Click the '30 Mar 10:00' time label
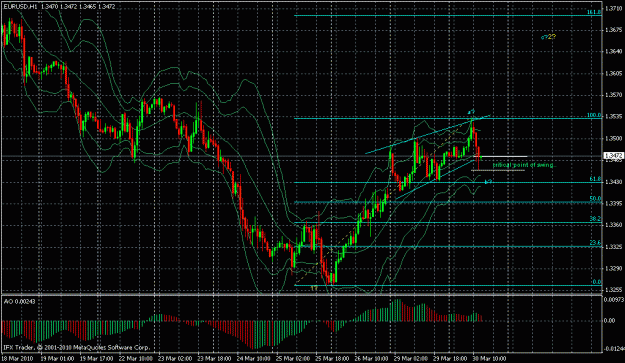Screen dimensions: 625x363 tap(489, 358)
